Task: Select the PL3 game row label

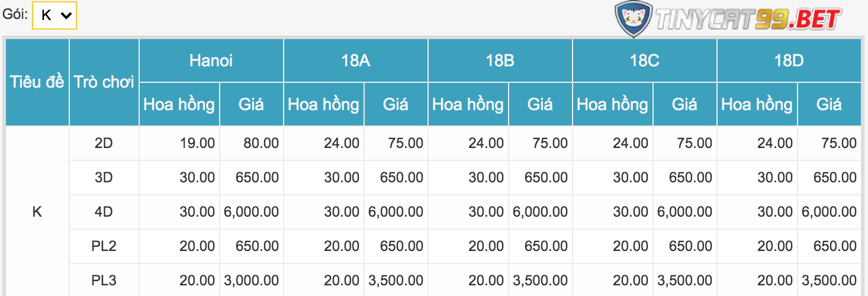Action: [x=104, y=280]
